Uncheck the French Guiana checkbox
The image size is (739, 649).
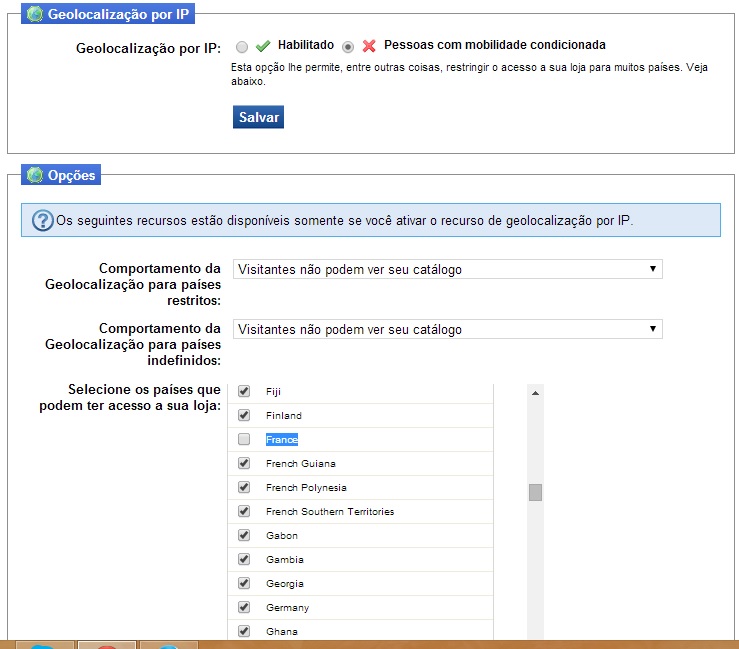(244, 464)
